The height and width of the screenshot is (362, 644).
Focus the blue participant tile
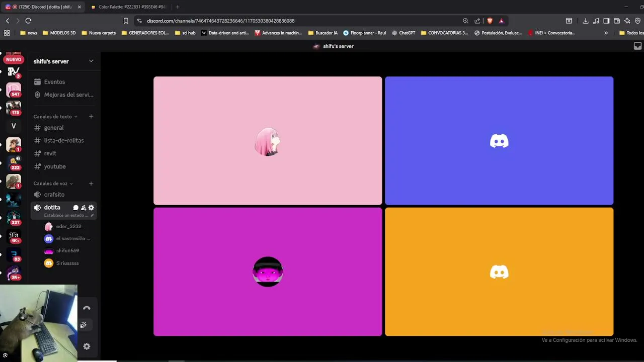coord(499,141)
